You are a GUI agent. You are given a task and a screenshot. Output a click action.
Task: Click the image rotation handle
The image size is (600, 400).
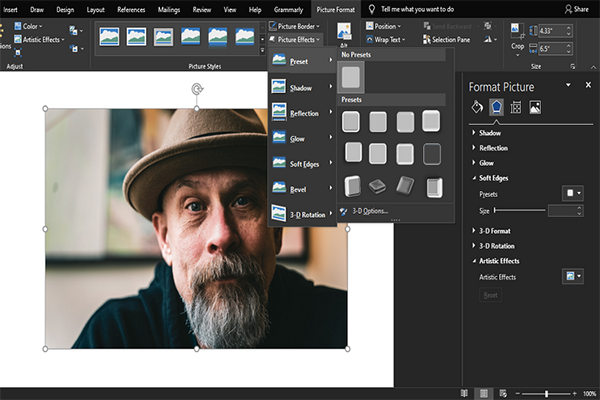pyautogui.click(x=196, y=89)
